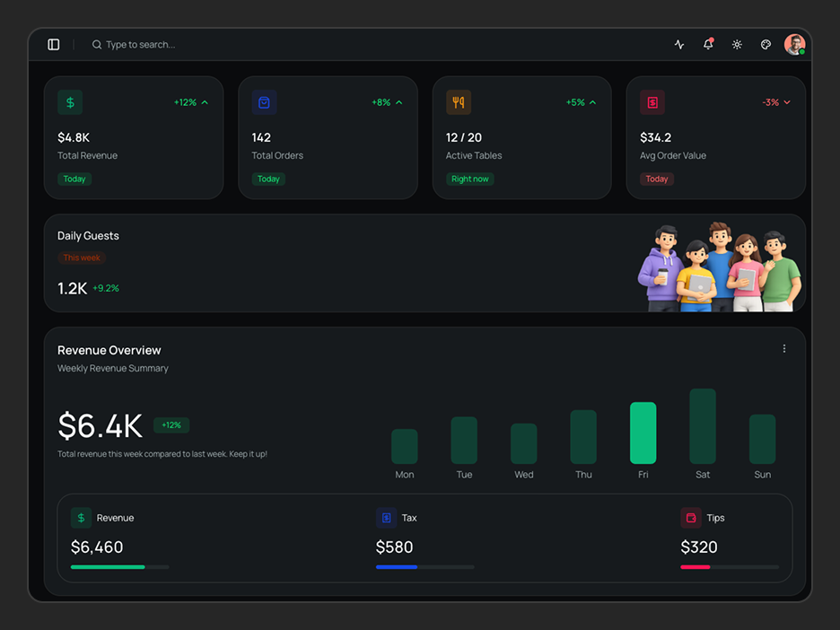
Task: Click the 'Revenue Overview' heading
Action: pos(109,350)
